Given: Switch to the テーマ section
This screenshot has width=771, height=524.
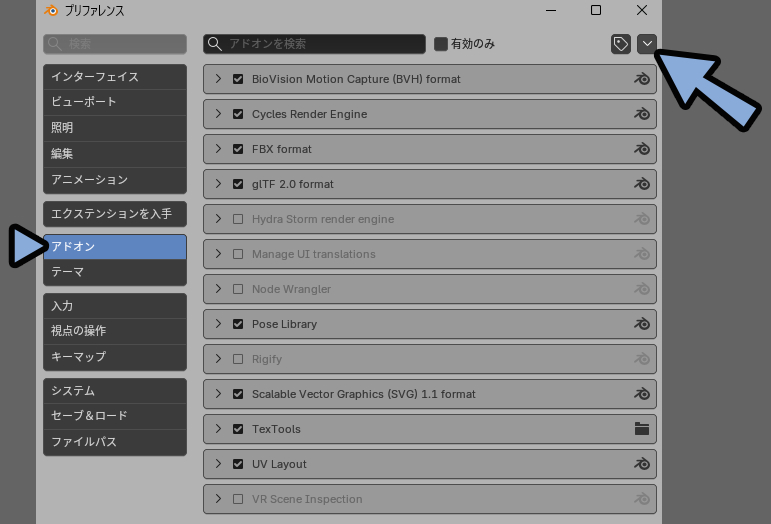Looking at the screenshot, I should [x=114, y=272].
